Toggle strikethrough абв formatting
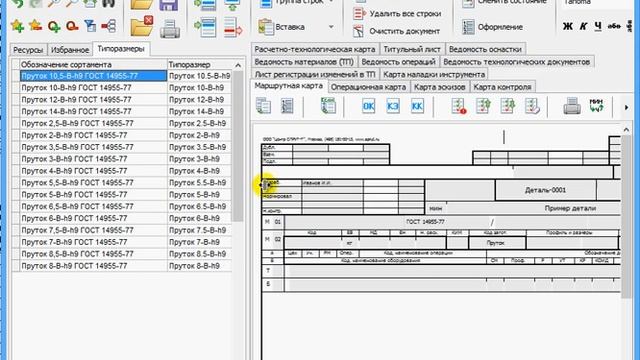Viewport: 640px width, 360px height. [x=614, y=26]
